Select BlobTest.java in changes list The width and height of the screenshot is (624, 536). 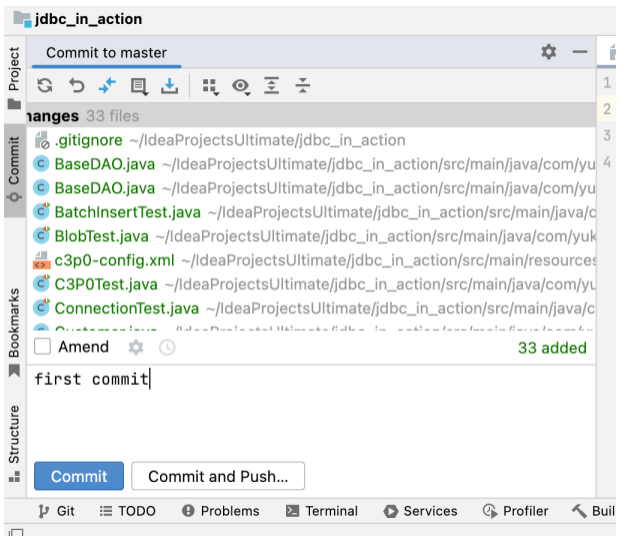311,236
